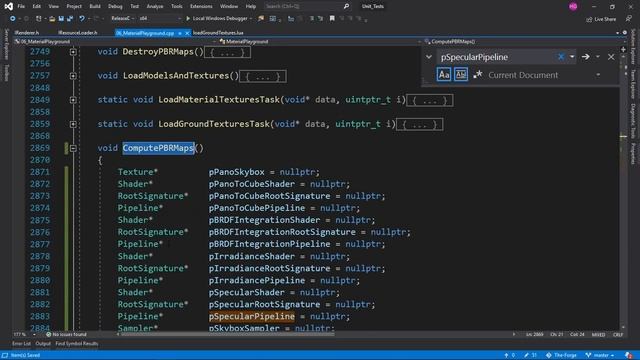The width and height of the screenshot is (640, 360).
Task: Click the pending changes pencil in status bar
Action: point(530,355)
